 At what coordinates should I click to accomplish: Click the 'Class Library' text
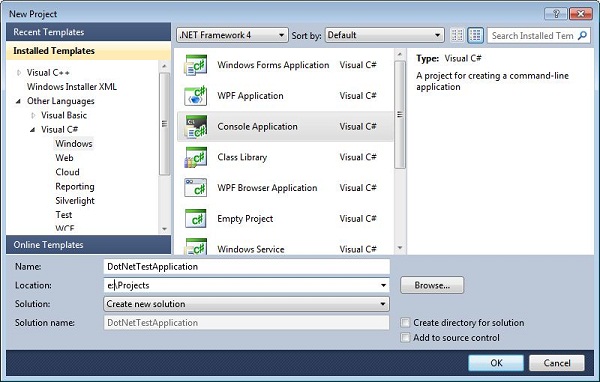point(242,157)
